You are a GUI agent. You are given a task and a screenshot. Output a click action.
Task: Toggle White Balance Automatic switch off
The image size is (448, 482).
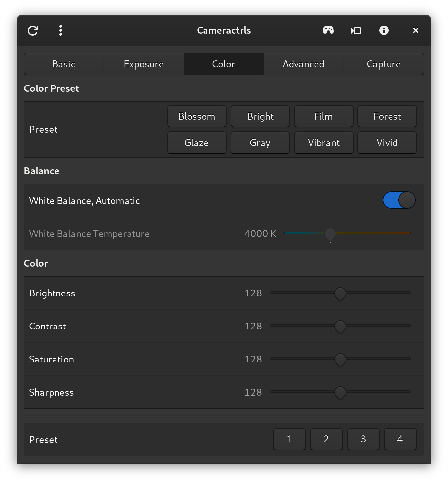point(399,200)
